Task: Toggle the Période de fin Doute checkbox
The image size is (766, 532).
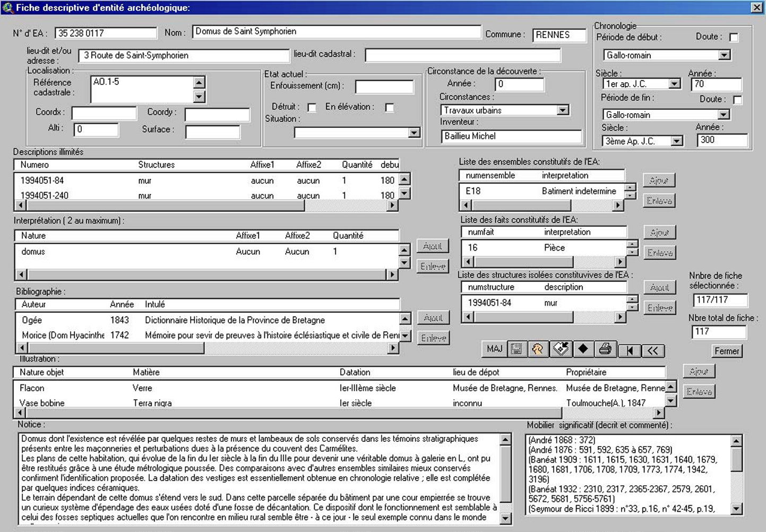Action: tap(737, 100)
